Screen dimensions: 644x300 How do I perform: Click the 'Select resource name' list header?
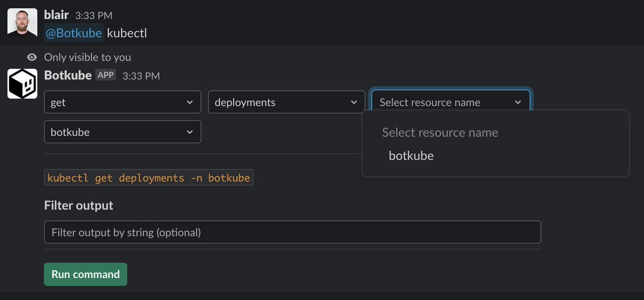440,133
